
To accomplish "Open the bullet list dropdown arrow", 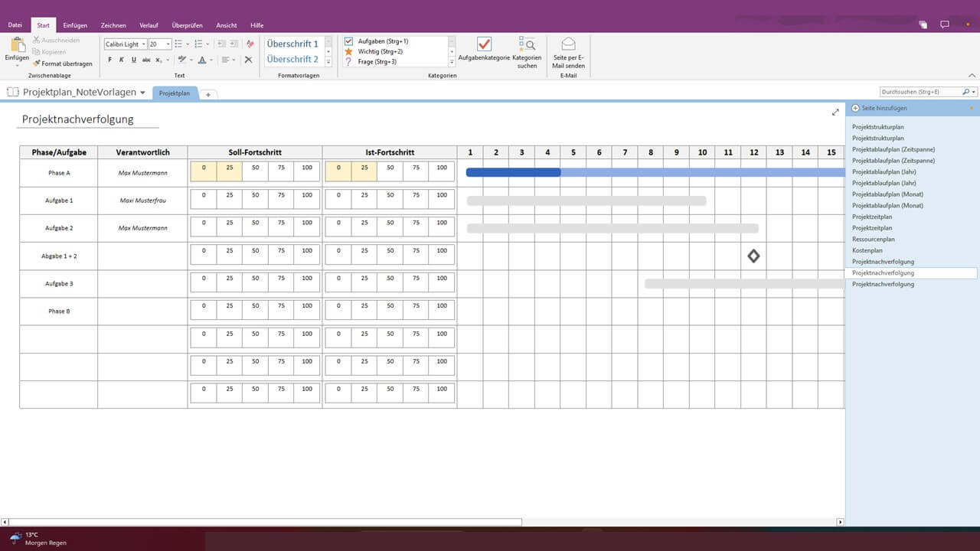I will click(187, 44).
